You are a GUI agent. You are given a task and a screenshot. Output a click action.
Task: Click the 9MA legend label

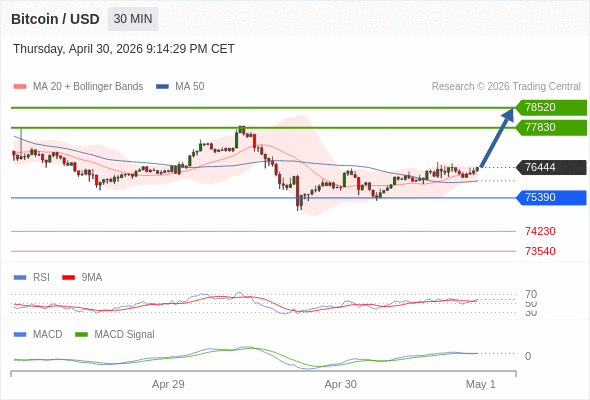[x=92, y=278]
